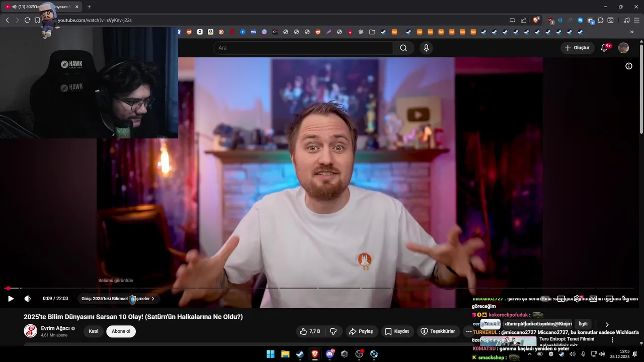Screen dimensions: 644x362
Task: Click the subscriber count '4,61 Mn abone'
Action: point(54,335)
